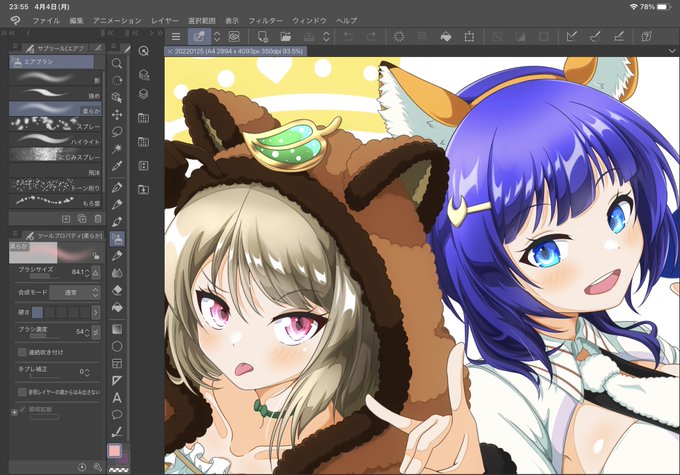The width and height of the screenshot is (680, 475).
Task: Open the アニメーション menu
Action: 117,20
